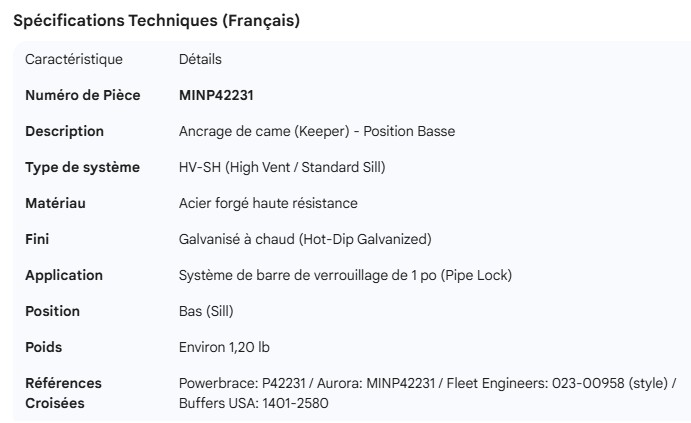
Task: Select the Environ 1,20 lb weight value
Action: click(x=224, y=347)
